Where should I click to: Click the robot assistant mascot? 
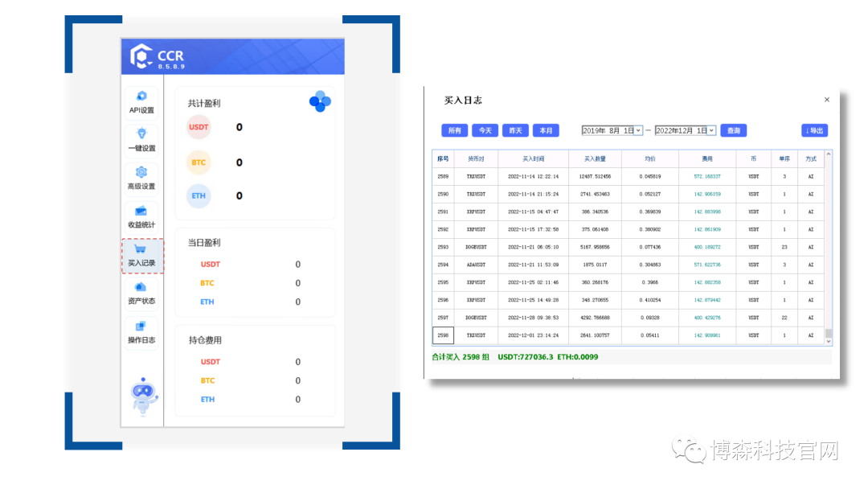pos(144,396)
